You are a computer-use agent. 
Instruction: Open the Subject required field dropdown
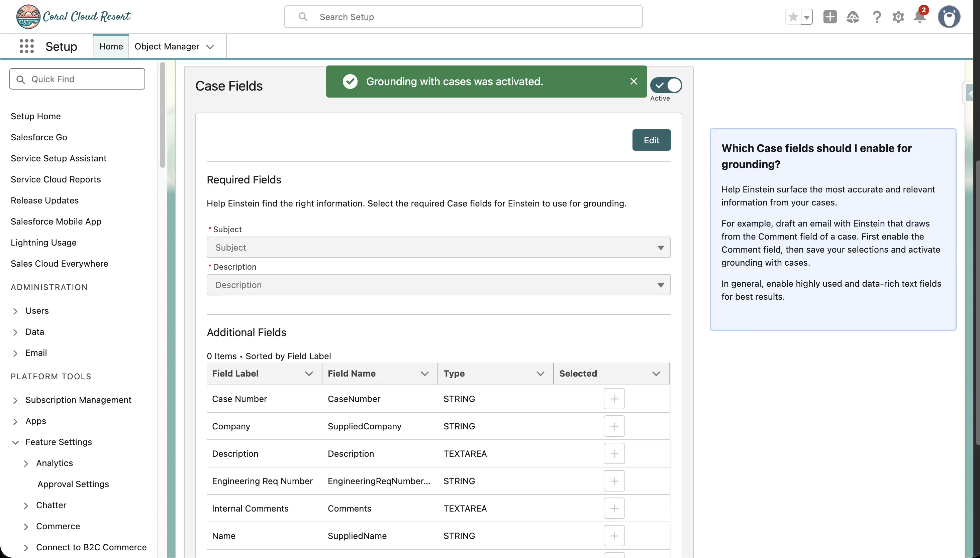438,248
